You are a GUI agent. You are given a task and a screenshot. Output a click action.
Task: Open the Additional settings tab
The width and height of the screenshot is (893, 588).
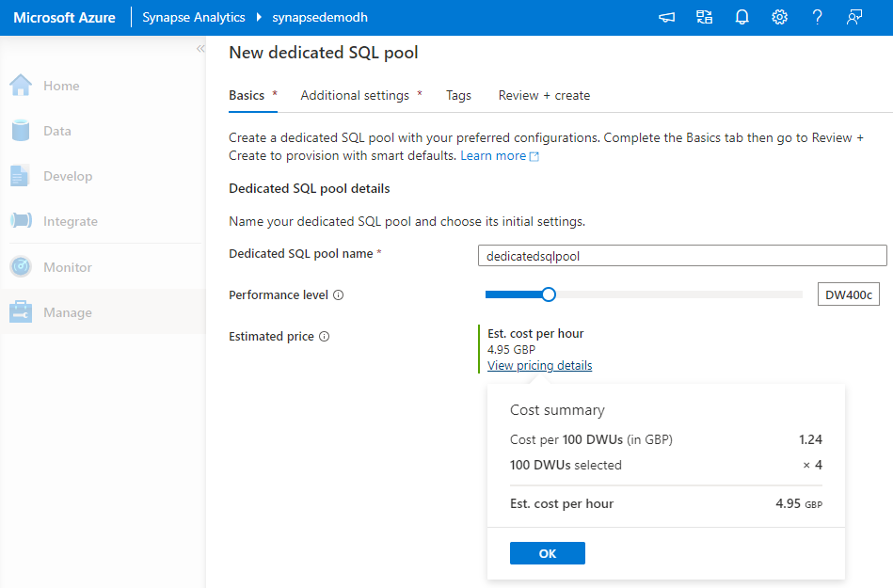tap(361, 96)
